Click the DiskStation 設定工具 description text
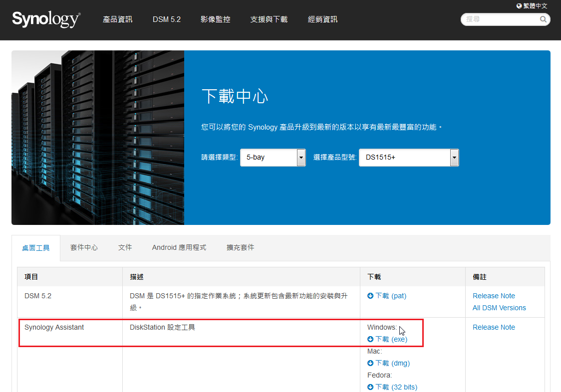The width and height of the screenshot is (561, 392). coord(162,327)
